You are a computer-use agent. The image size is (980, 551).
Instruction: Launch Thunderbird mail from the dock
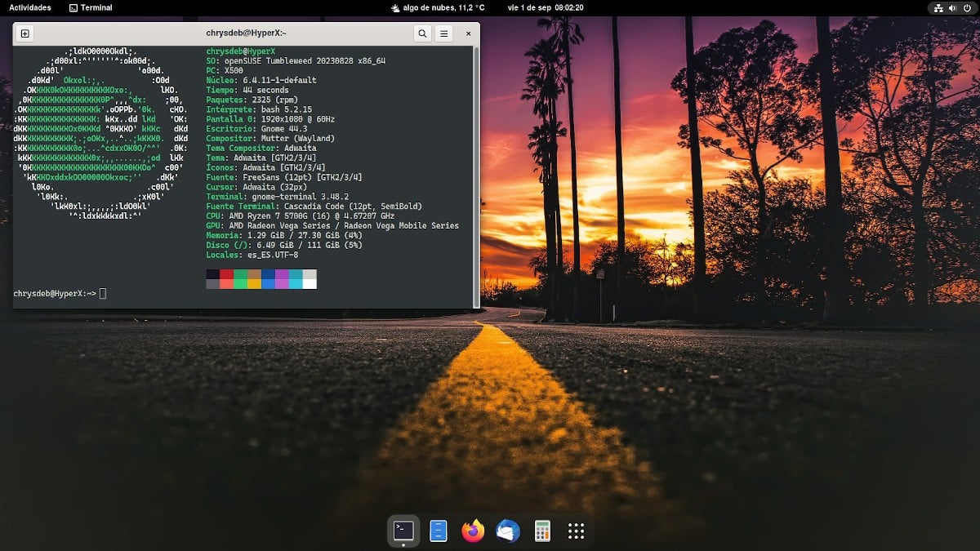(x=507, y=531)
